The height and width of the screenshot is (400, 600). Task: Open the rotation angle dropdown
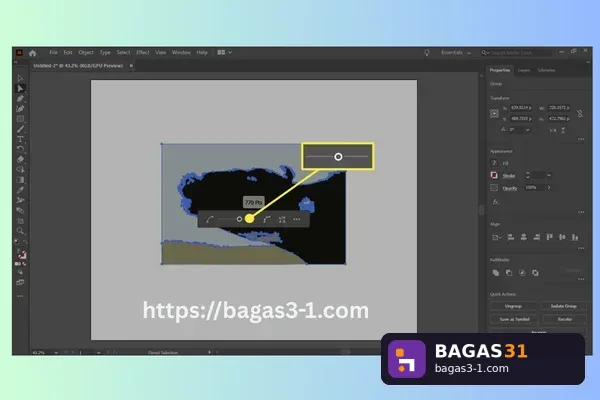[x=528, y=130]
